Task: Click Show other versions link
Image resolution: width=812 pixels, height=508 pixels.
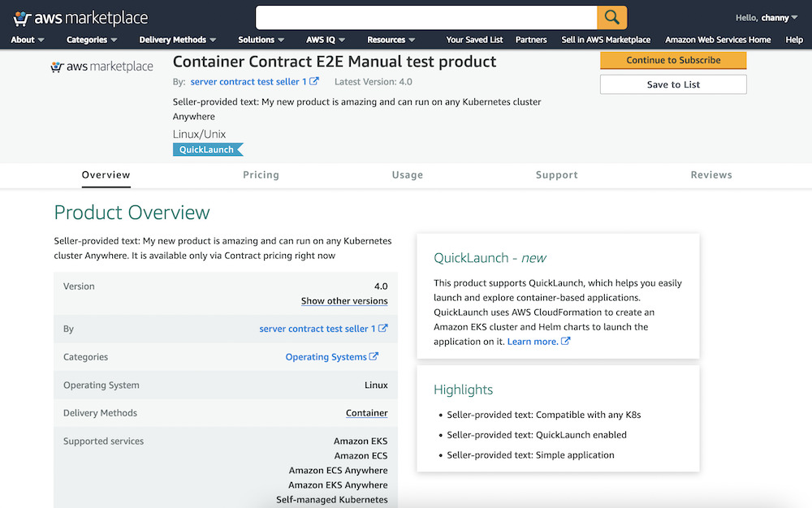Action: point(344,301)
